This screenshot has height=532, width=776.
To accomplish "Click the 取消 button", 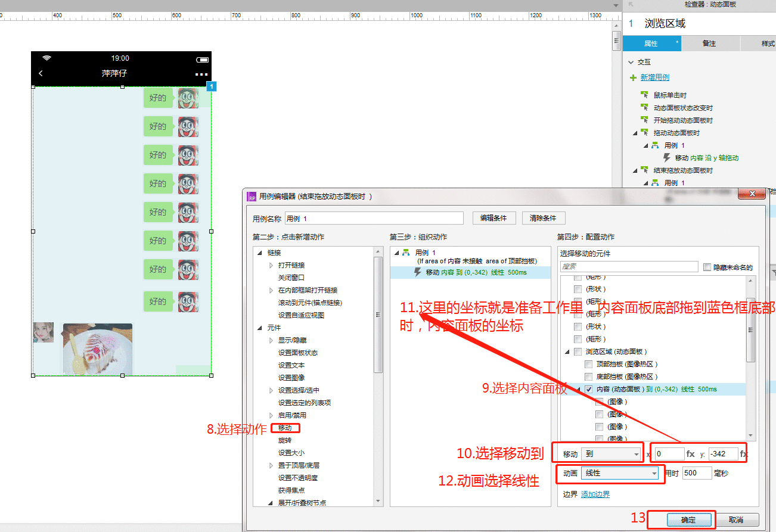I will coord(736,520).
